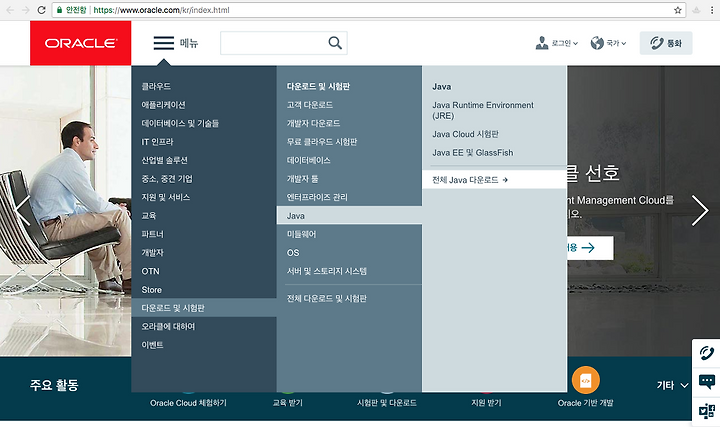This screenshot has width=720, height=427.
Task: Go to the previous carousel slide
Action: 22,210
